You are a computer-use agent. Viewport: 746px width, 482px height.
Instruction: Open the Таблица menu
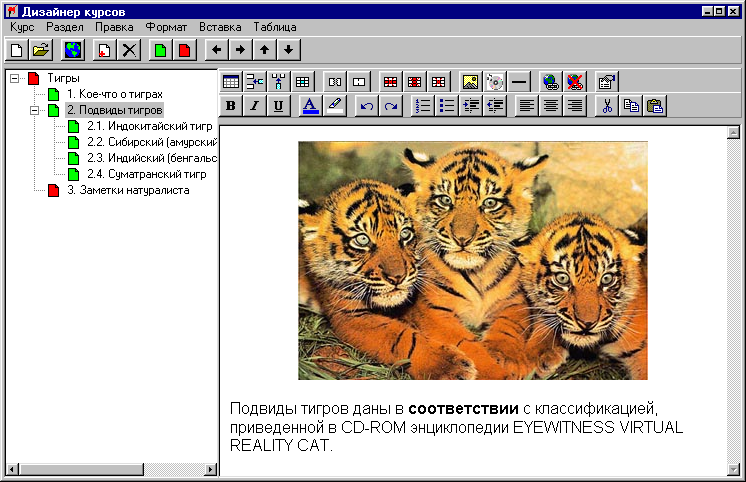pyautogui.click(x=275, y=27)
